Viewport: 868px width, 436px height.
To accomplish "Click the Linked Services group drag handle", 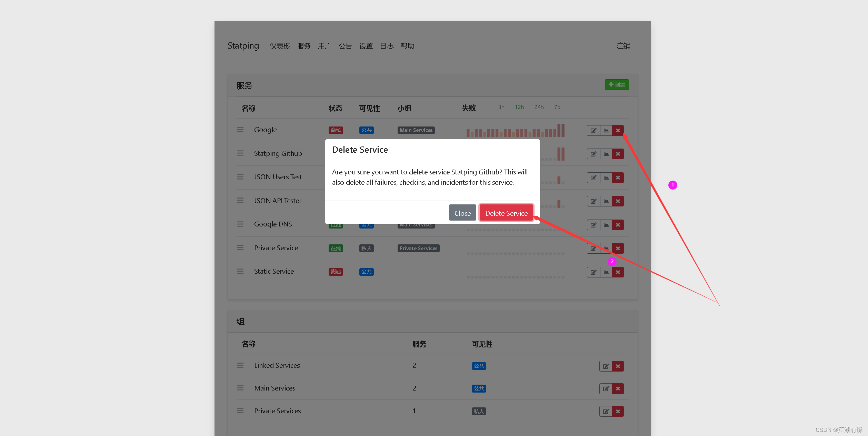I will [240, 365].
